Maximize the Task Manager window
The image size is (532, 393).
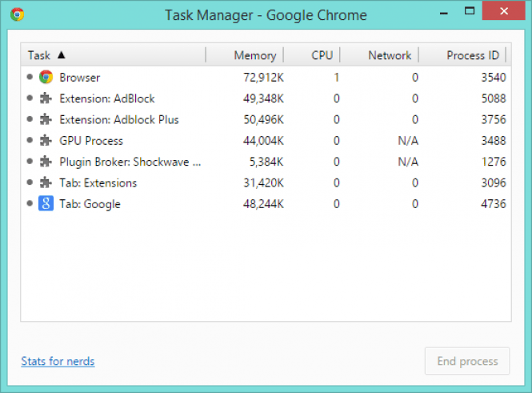470,11
